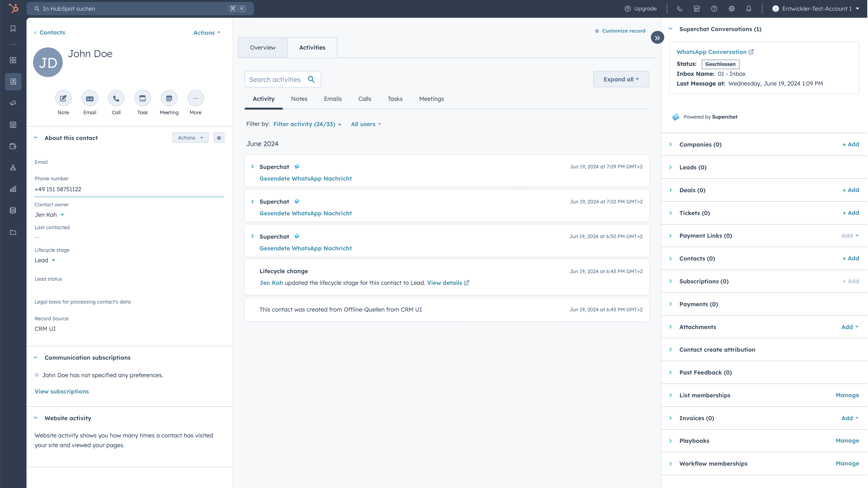Add a Deal from the right panel
868x488 pixels.
(x=851, y=190)
